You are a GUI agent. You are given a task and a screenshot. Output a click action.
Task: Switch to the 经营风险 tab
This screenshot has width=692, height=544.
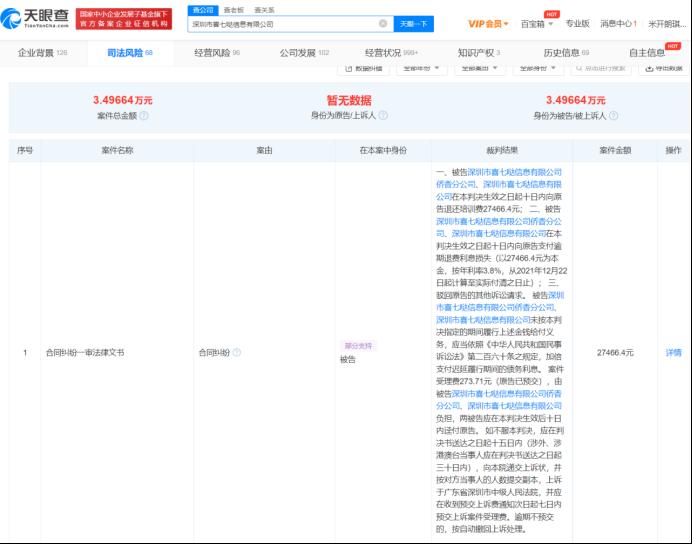(x=221, y=52)
